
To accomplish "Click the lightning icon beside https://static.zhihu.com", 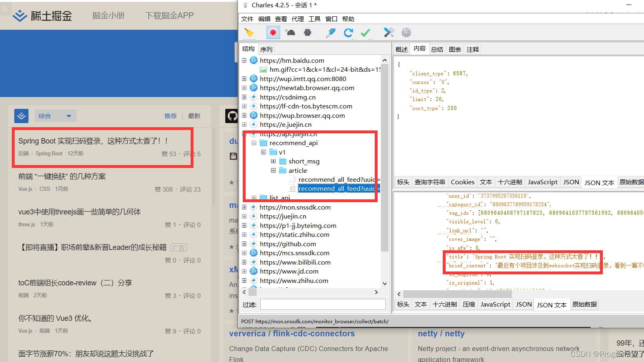I will (x=253, y=234).
